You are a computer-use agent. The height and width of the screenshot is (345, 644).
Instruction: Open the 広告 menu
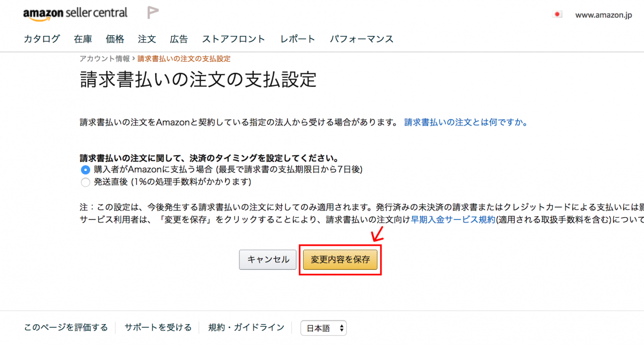[179, 39]
